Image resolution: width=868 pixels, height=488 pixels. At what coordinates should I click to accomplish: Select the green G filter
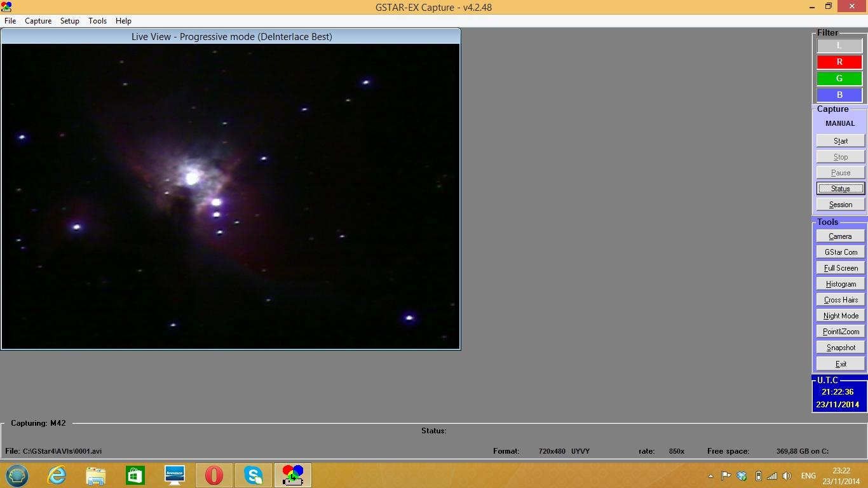(x=839, y=79)
